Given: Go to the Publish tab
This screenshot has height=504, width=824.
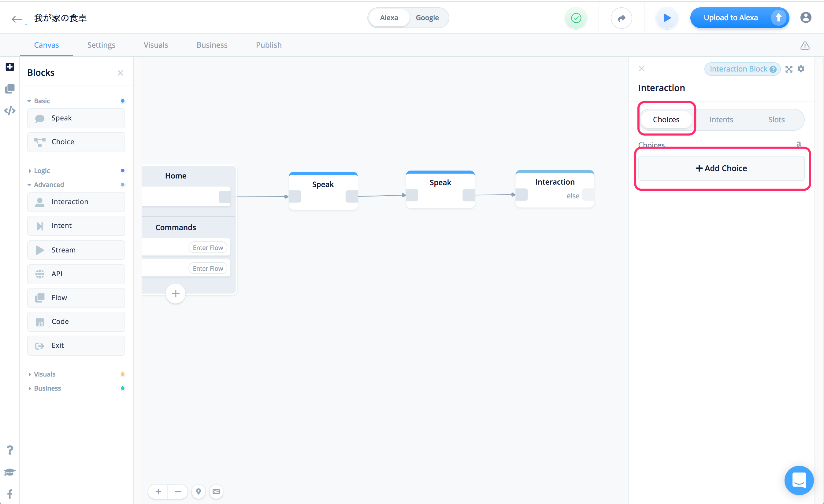Looking at the screenshot, I should coord(269,45).
